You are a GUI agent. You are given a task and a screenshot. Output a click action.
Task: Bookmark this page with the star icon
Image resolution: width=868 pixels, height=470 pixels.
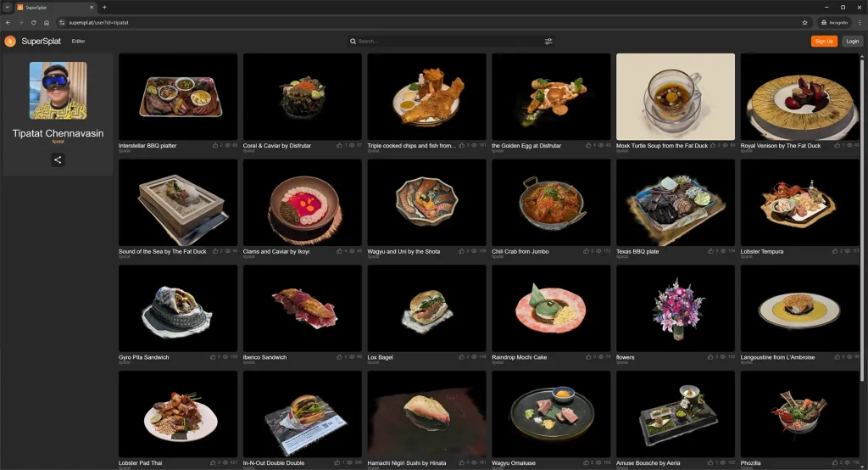tap(804, 22)
